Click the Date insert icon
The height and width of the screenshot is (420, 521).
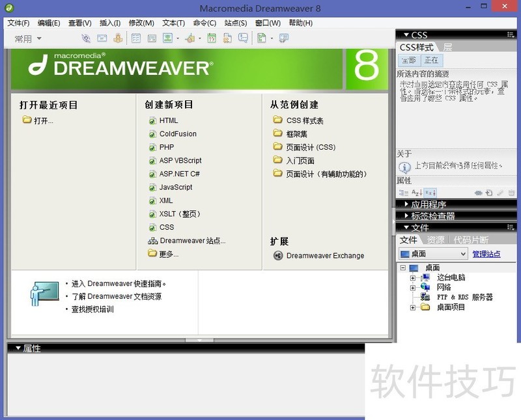pyautogui.click(x=212, y=38)
